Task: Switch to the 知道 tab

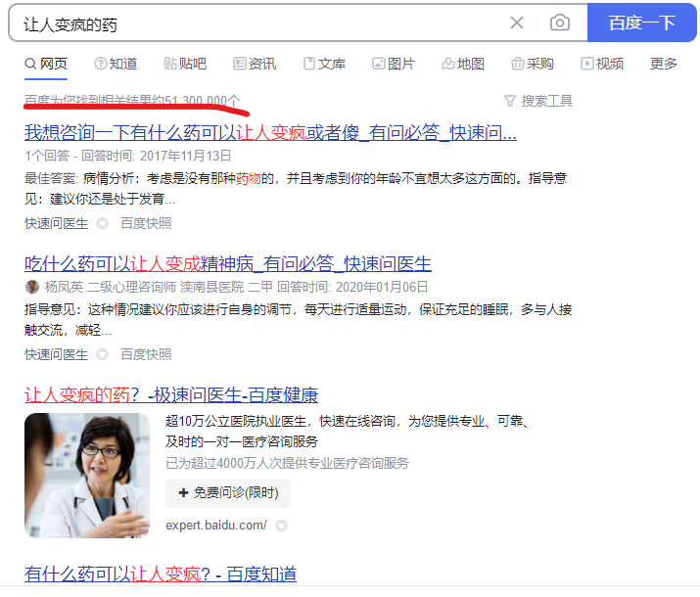Action: 116,64
